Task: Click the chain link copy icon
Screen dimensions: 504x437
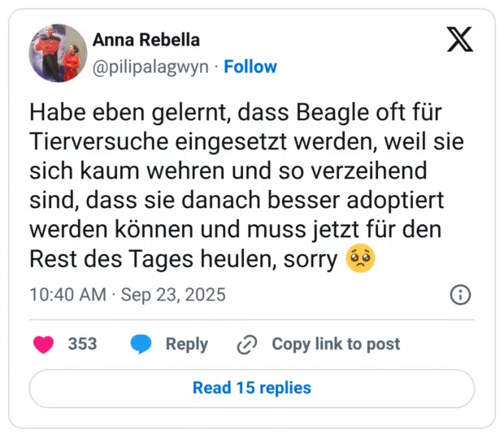Action: [x=246, y=344]
